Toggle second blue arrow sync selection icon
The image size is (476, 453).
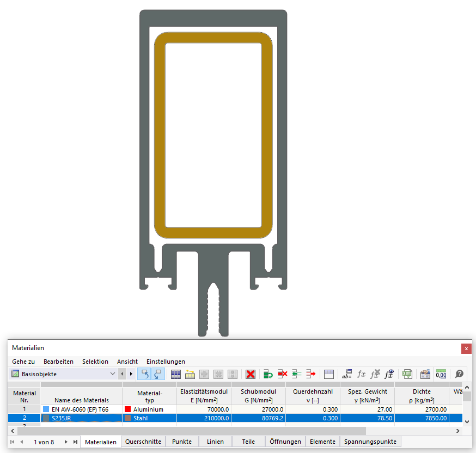(158, 374)
